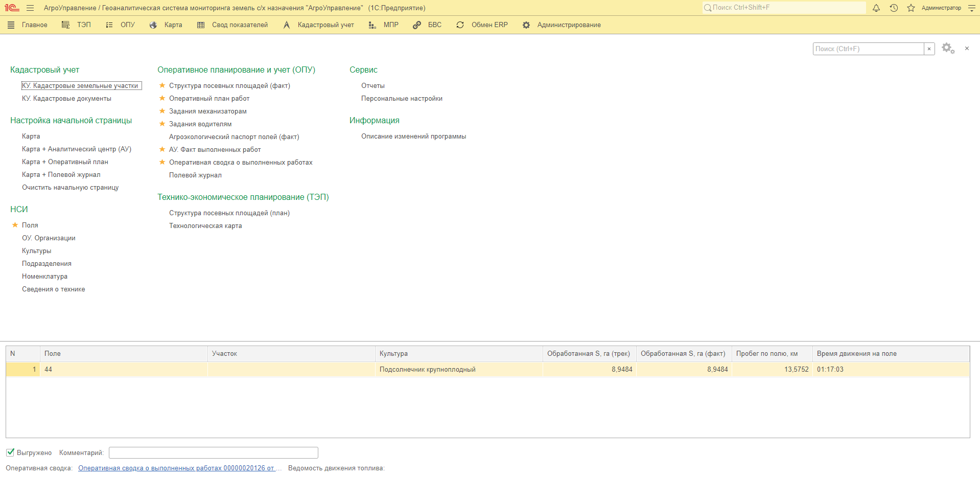Viewport: 980px width, 477px height.
Task: Unstar Оперативная сводка о выполненных работах
Action: [x=162, y=162]
